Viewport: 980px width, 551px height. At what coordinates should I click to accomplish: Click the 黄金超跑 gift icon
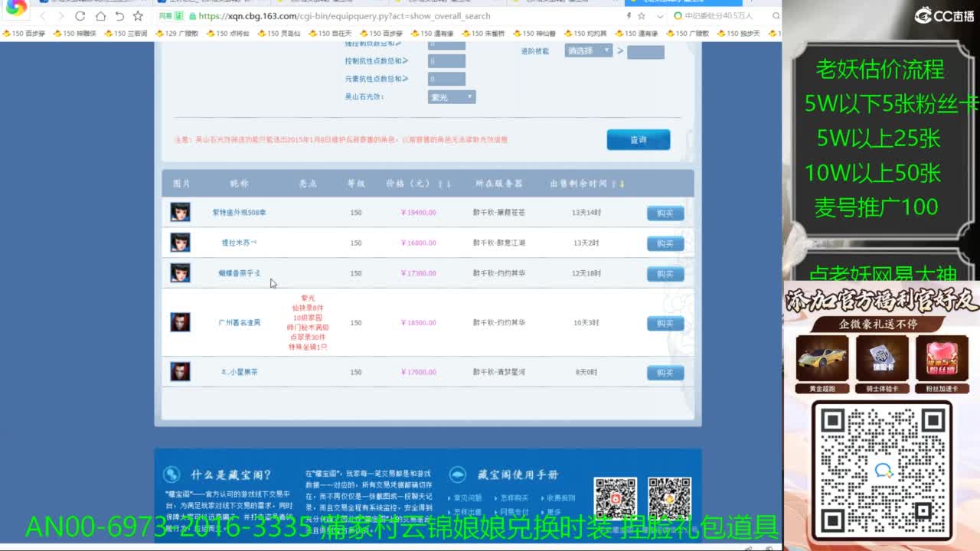pyautogui.click(x=822, y=359)
